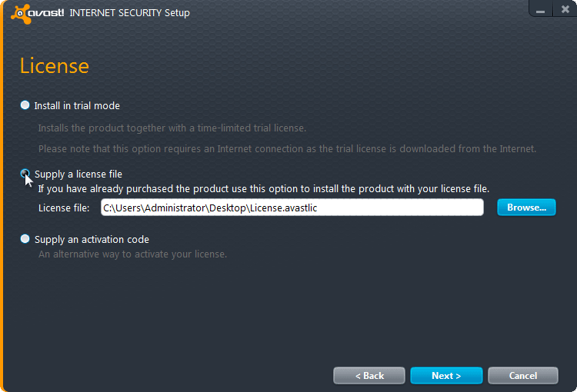Continue setup with the Next button
The width and height of the screenshot is (577, 392).
tap(446, 375)
